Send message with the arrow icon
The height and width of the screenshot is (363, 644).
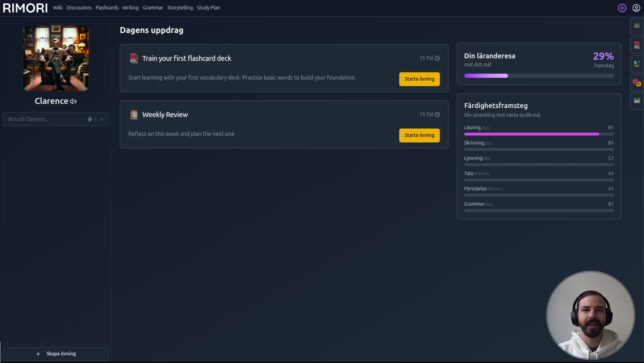101,119
